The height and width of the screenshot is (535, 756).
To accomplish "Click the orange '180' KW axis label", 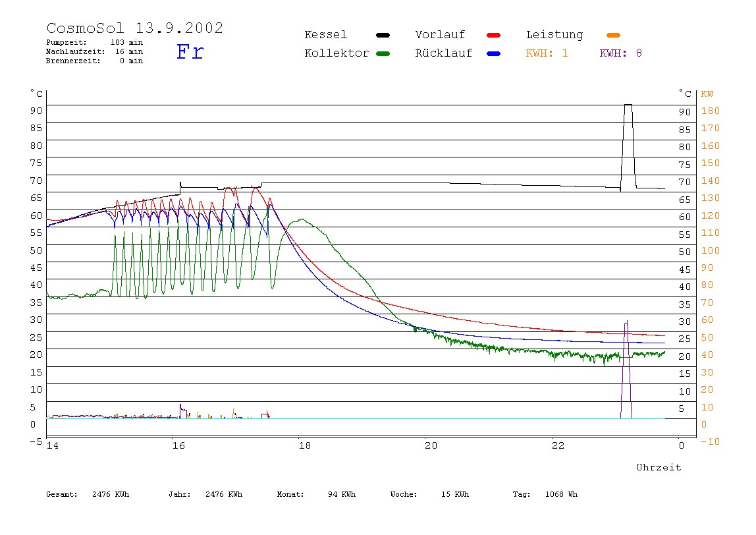I will click(x=710, y=111).
